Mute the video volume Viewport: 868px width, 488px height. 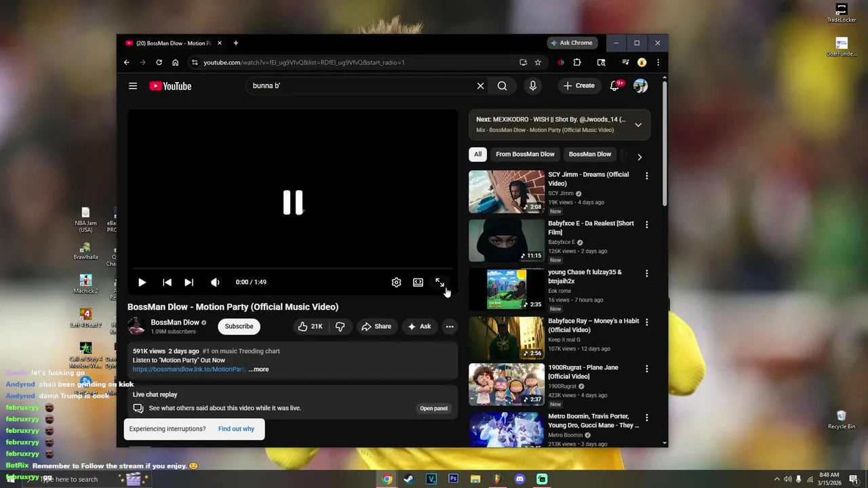[215, 282]
